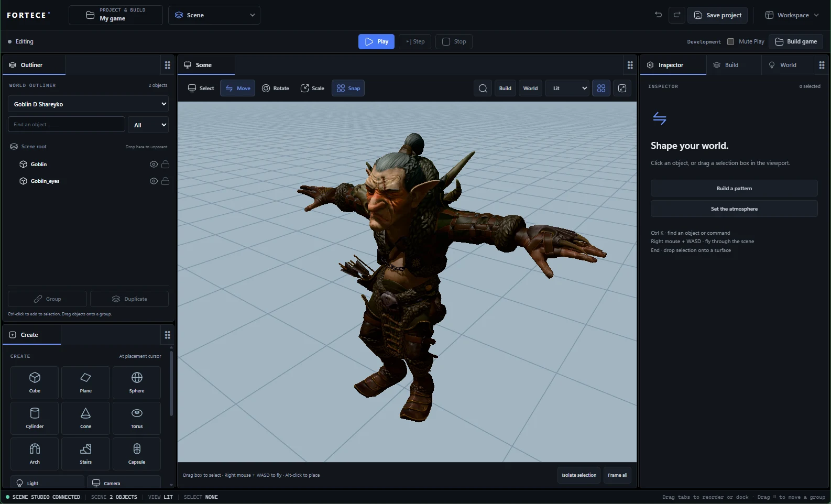Create a Sphere primitive

click(x=137, y=382)
